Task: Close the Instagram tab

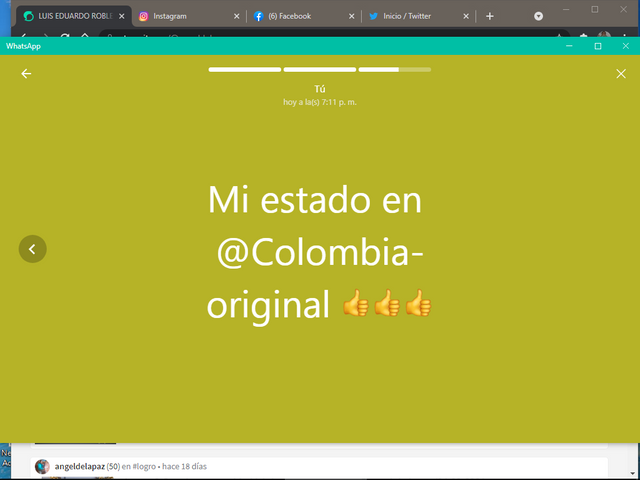Action: click(236, 16)
